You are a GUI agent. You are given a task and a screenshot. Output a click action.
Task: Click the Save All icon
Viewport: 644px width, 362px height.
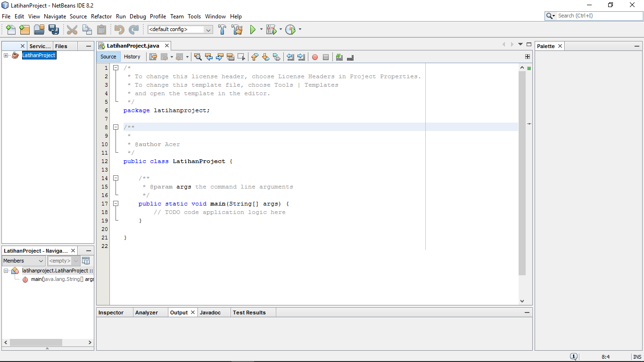click(54, 29)
